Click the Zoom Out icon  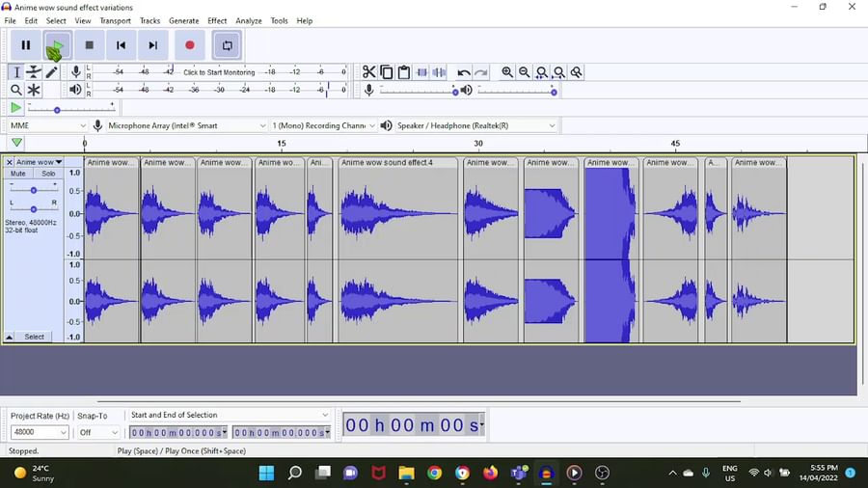[x=525, y=72]
